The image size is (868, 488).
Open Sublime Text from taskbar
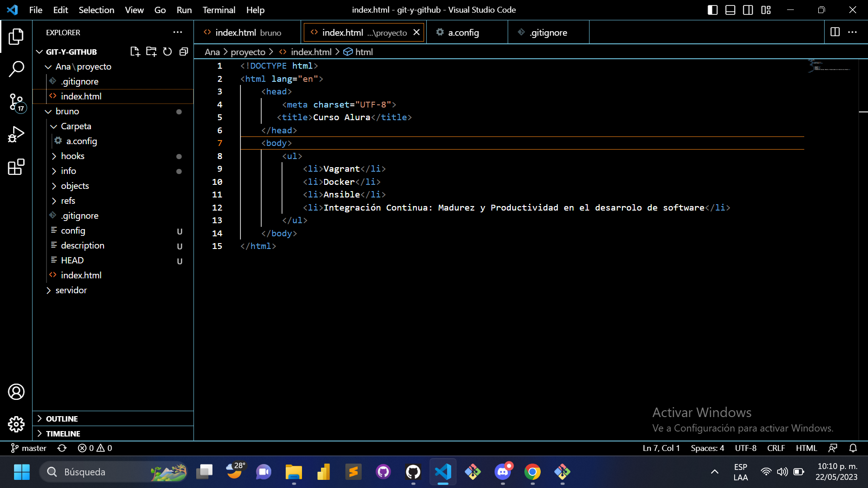coord(354,472)
